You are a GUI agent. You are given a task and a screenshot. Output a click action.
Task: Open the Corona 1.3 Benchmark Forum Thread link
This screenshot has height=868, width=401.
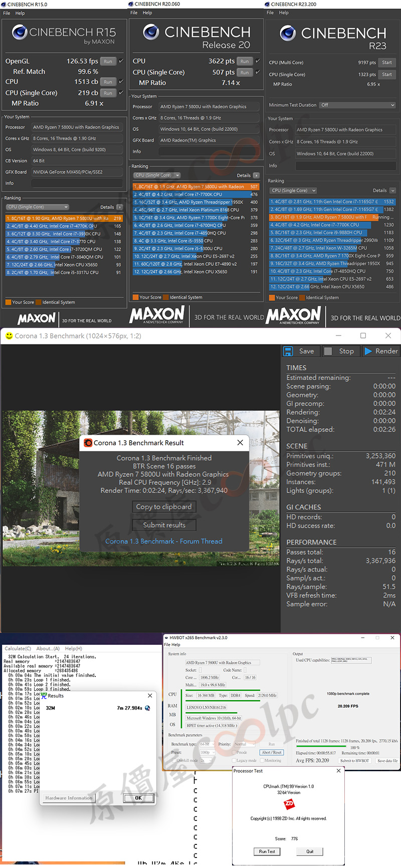pyautogui.click(x=164, y=542)
